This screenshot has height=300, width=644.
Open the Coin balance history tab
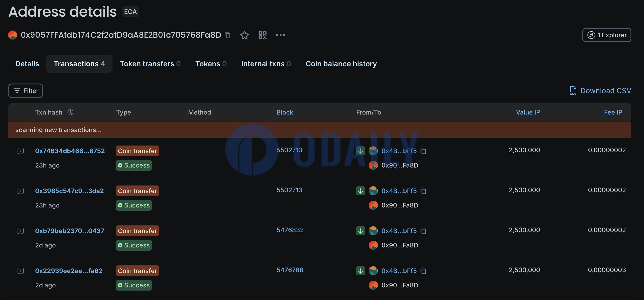point(341,64)
